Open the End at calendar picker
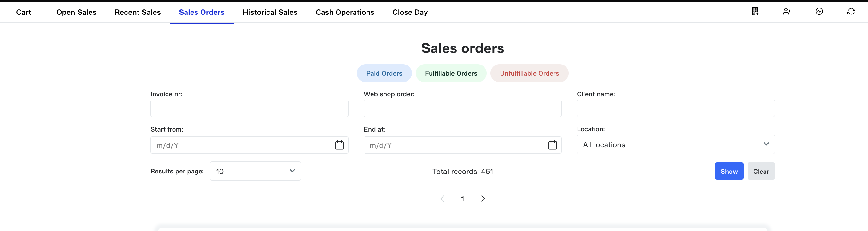Image resolution: width=868 pixels, height=231 pixels. (553, 145)
